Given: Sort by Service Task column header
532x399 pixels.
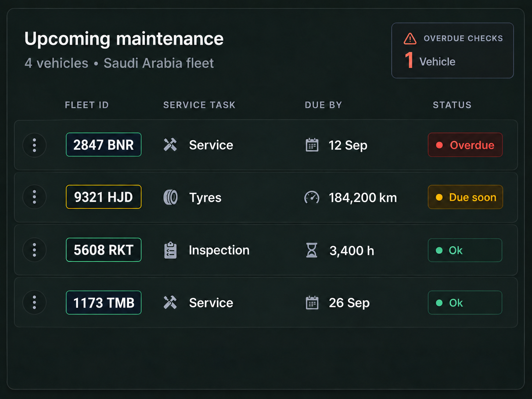Looking at the screenshot, I should click(x=199, y=105).
